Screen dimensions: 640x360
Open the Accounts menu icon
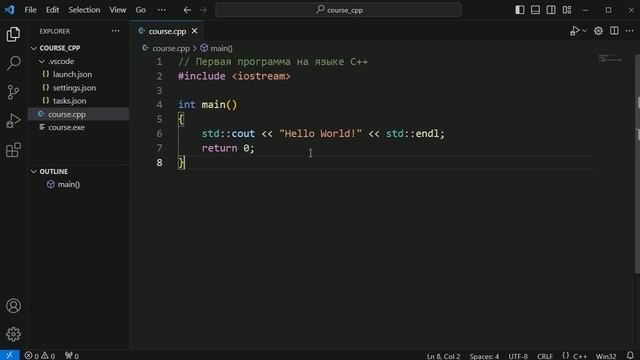click(x=13, y=306)
